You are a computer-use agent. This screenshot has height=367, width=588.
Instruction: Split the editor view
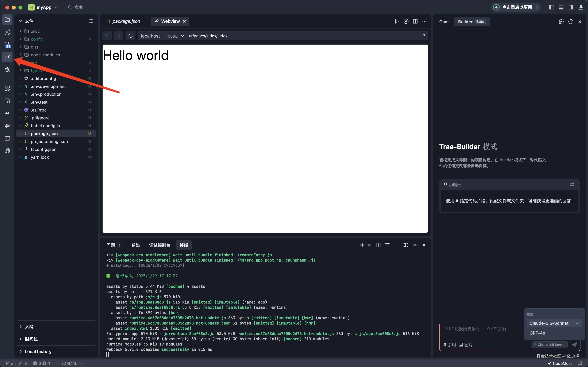(415, 21)
